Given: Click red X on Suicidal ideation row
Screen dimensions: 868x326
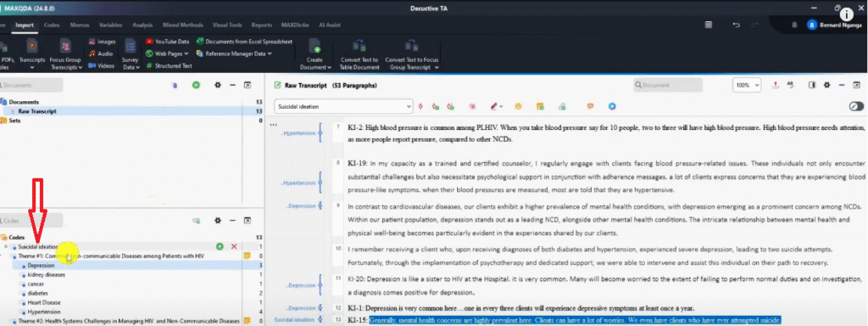Looking at the screenshot, I should pyautogui.click(x=234, y=246).
